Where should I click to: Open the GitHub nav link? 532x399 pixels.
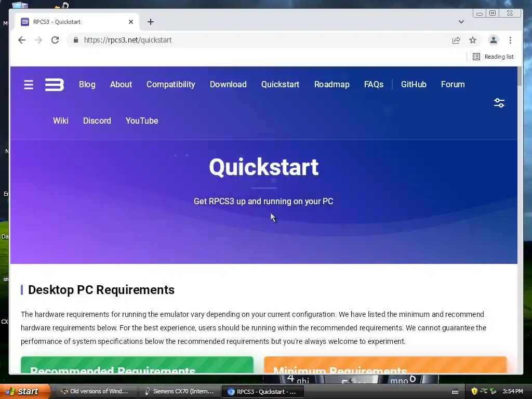[414, 85]
